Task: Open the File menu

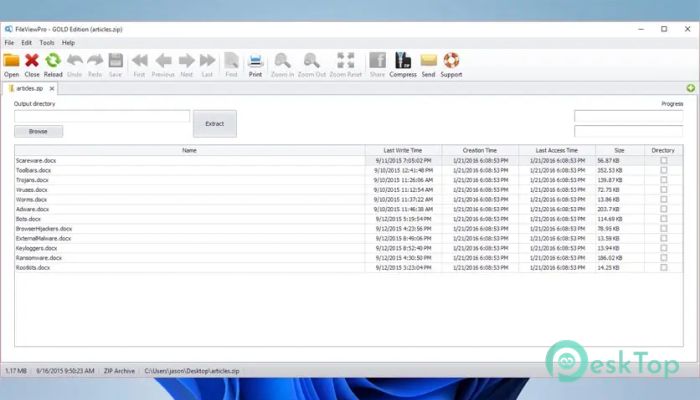Action: (x=9, y=43)
